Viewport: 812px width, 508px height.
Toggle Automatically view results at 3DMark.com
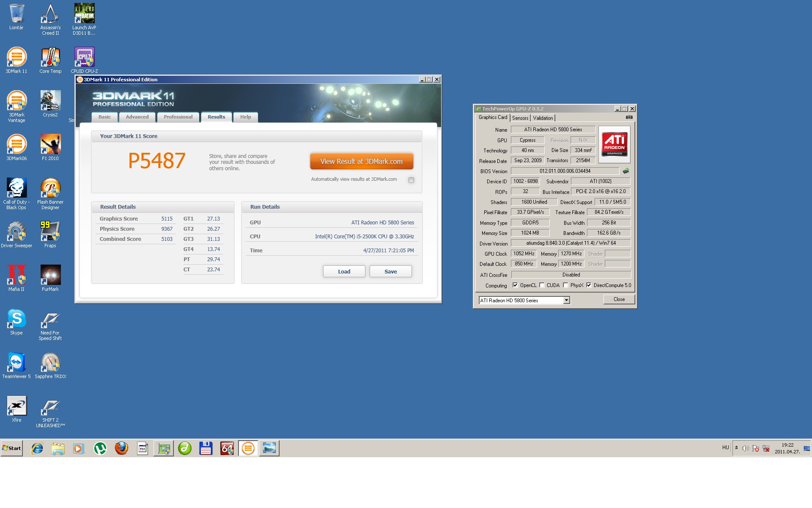(x=411, y=180)
